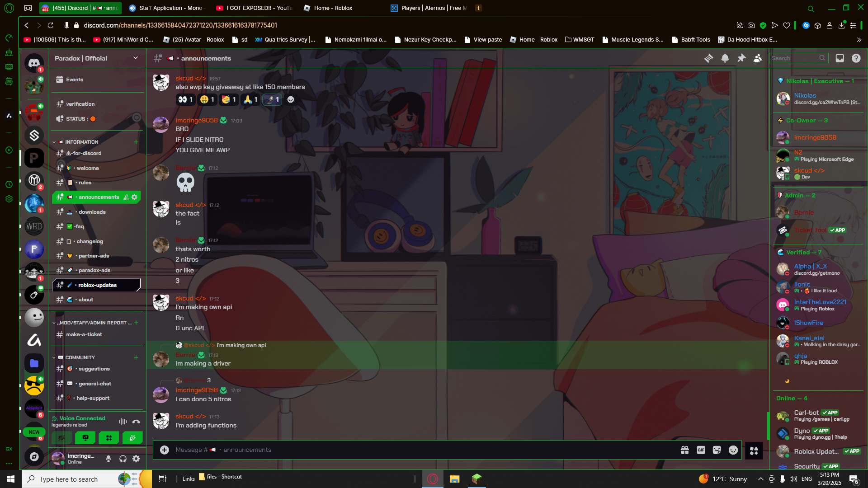Toggle headphones deafen
The height and width of the screenshot is (488, 868).
point(123,459)
